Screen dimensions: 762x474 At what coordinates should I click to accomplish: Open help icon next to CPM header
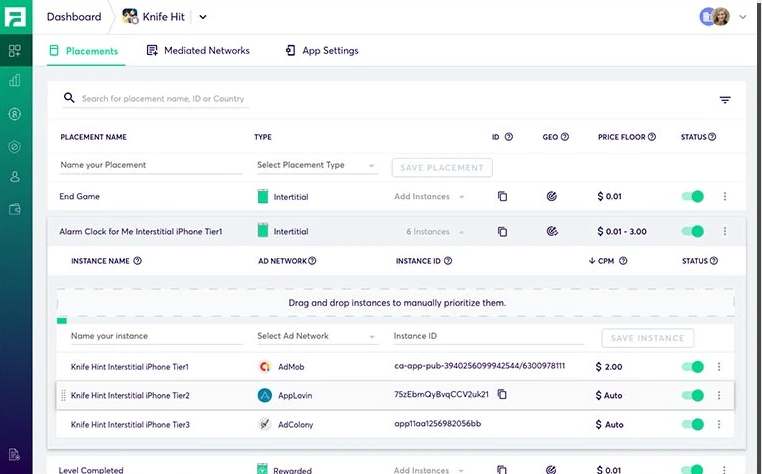coord(623,261)
